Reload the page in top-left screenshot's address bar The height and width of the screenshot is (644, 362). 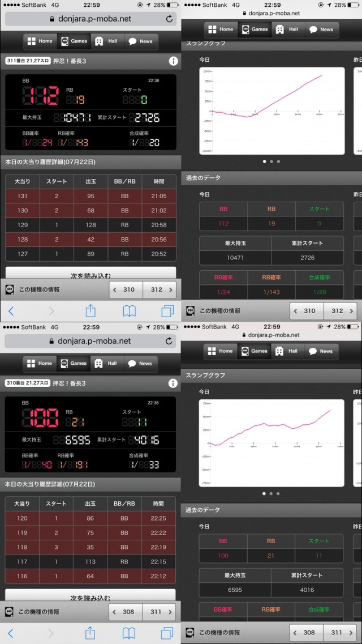pyautogui.click(x=169, y=19)
